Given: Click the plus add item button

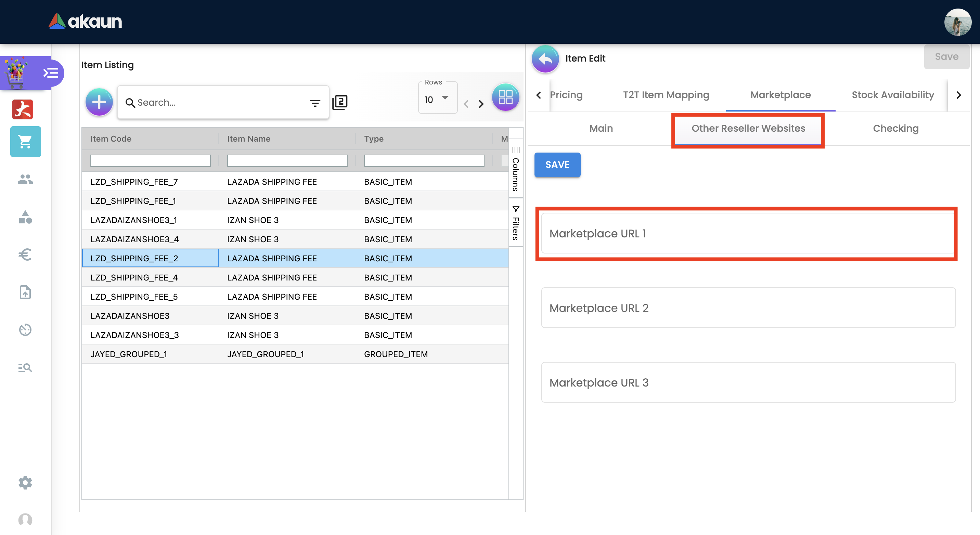Looking at the screenshot, I should click(x=99, y=102).
